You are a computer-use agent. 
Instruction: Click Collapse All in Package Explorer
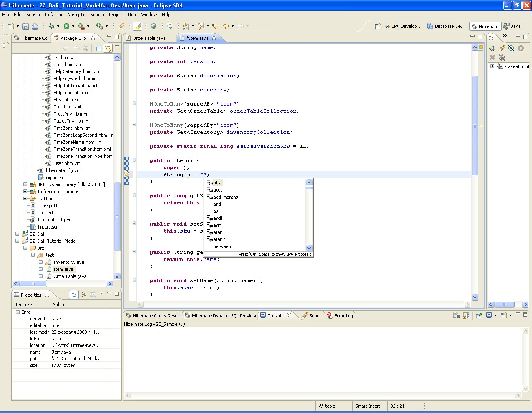[99, 48]
